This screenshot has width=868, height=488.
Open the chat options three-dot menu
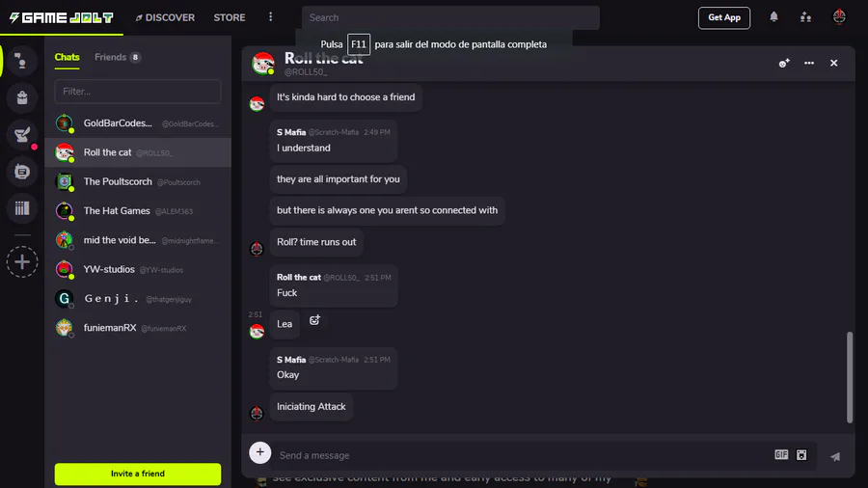(809, 63)
